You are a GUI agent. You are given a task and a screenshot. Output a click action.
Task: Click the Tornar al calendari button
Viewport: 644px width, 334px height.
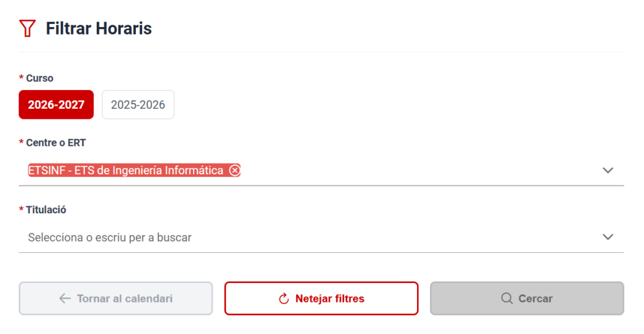pyautogui.click(x=116, y=298)
